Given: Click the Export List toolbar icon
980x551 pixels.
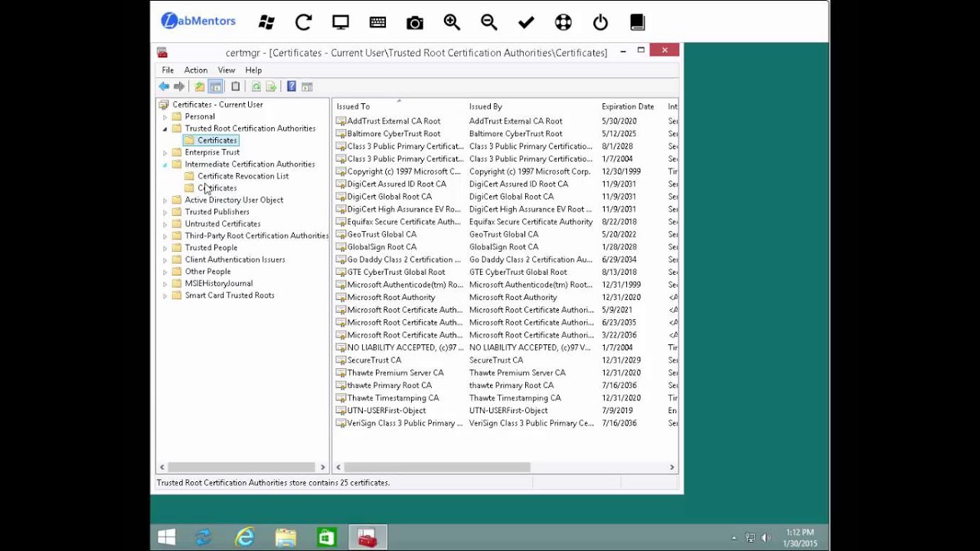Looking at the screenshot, I should [271, 86].
